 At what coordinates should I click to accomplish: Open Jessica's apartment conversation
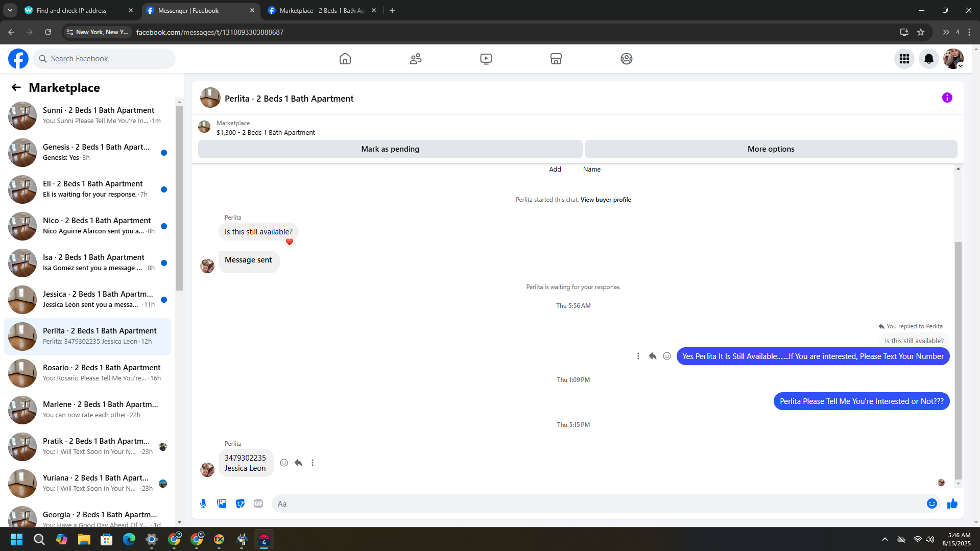(87, 299)
